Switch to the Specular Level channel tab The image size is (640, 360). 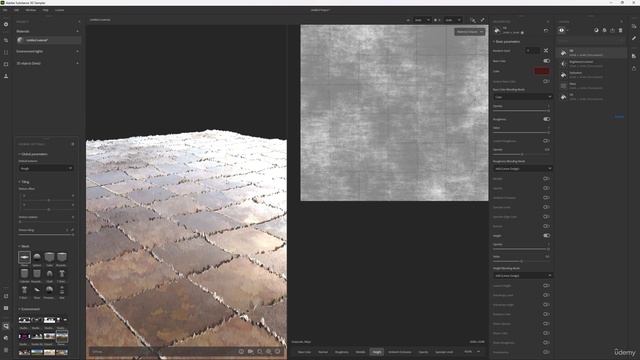pos(444,352)
